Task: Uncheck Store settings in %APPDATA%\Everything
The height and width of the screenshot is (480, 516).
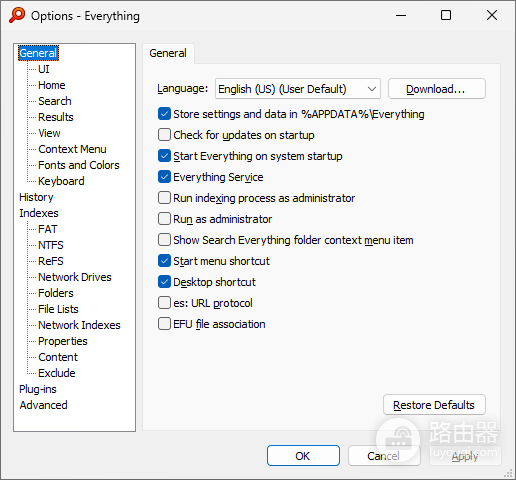Action: (164, 114)
